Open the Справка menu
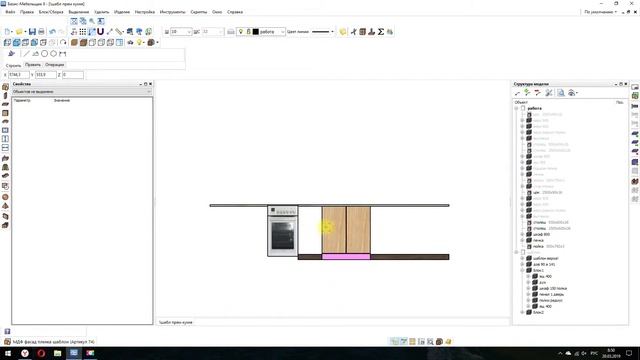The image size is (640, 360). [235, 12]
